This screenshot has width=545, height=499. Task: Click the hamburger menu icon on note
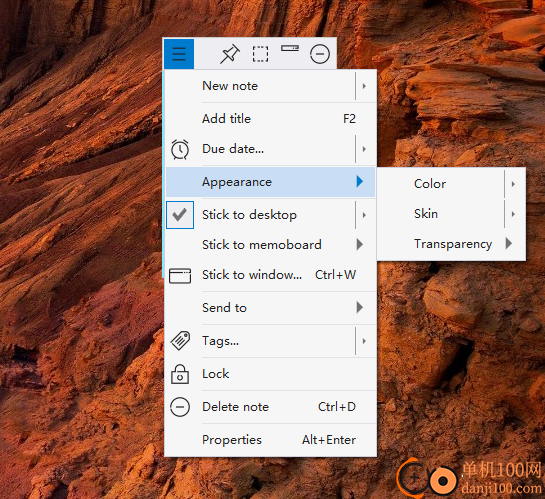[179, 54]
